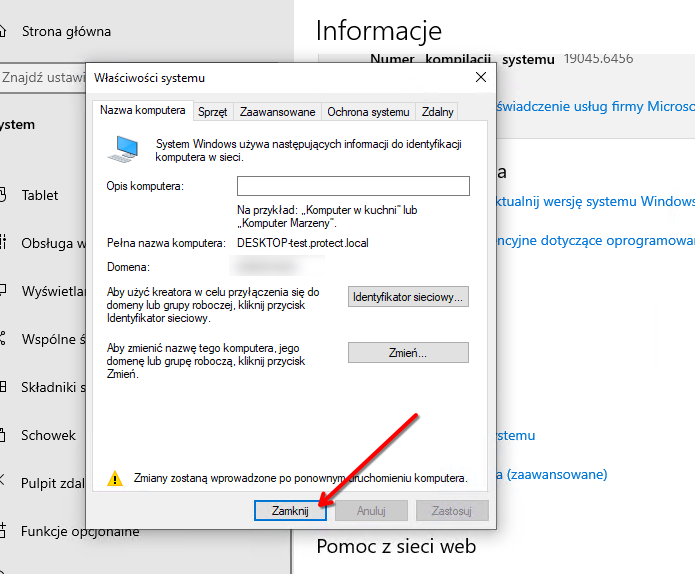Open Schowek in the sidebar

click(48, 435)
